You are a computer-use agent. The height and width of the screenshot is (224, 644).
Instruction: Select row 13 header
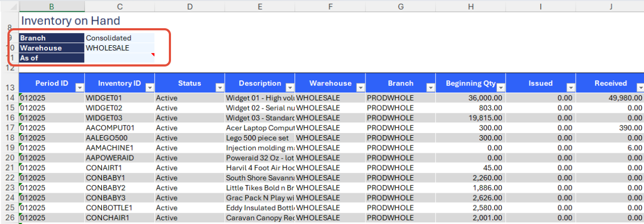point(9,88)
